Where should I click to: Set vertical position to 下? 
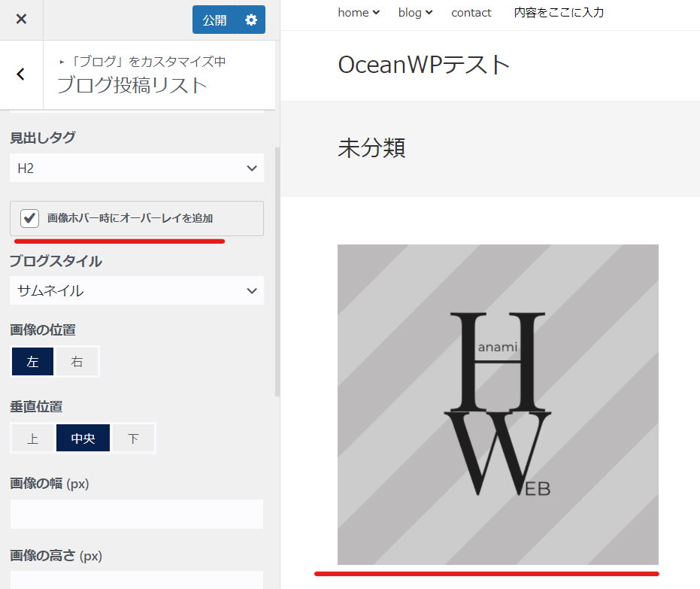coord(133,438)
